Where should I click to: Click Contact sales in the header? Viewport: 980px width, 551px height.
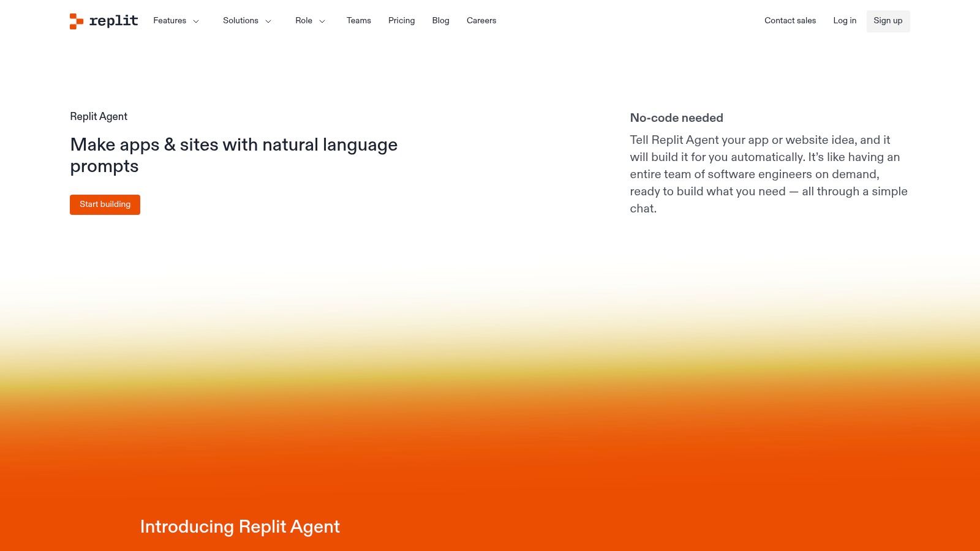click(790, 21)
